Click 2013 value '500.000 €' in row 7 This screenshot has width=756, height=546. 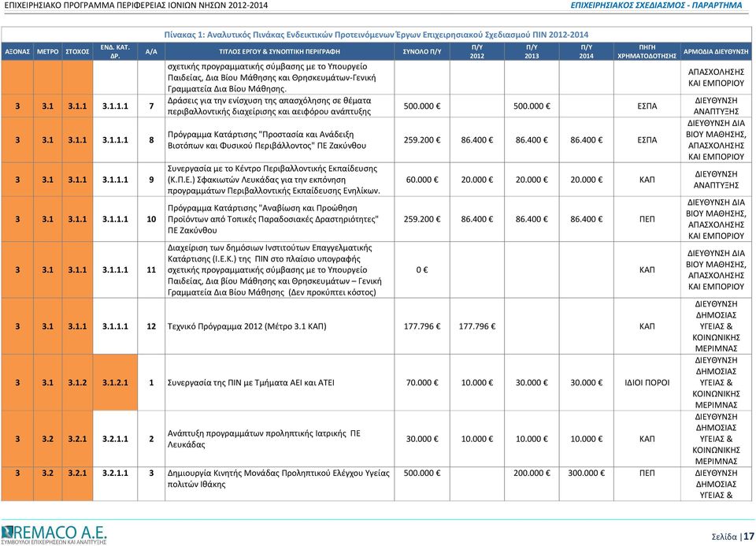(532, 106)
